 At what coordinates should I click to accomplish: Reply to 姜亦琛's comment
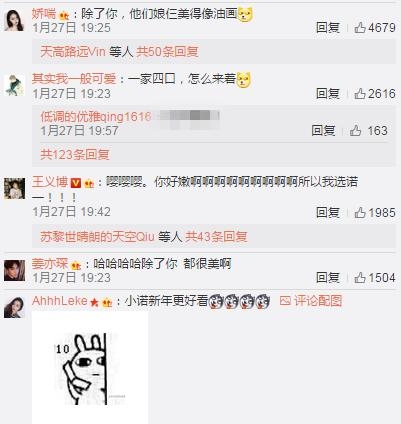[x=328, y=277]
